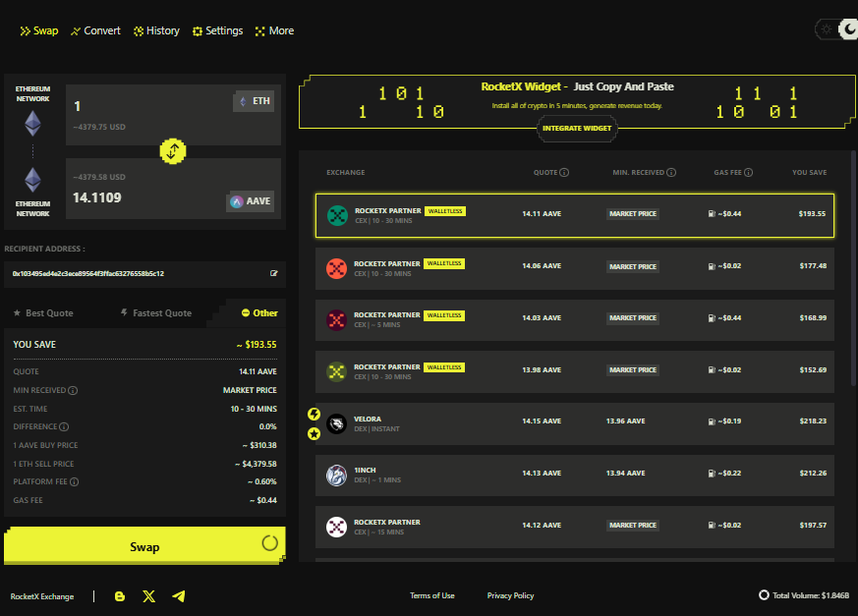Click the WALLETLESS badge in the 13.98 AAVE row

point(444,367)
